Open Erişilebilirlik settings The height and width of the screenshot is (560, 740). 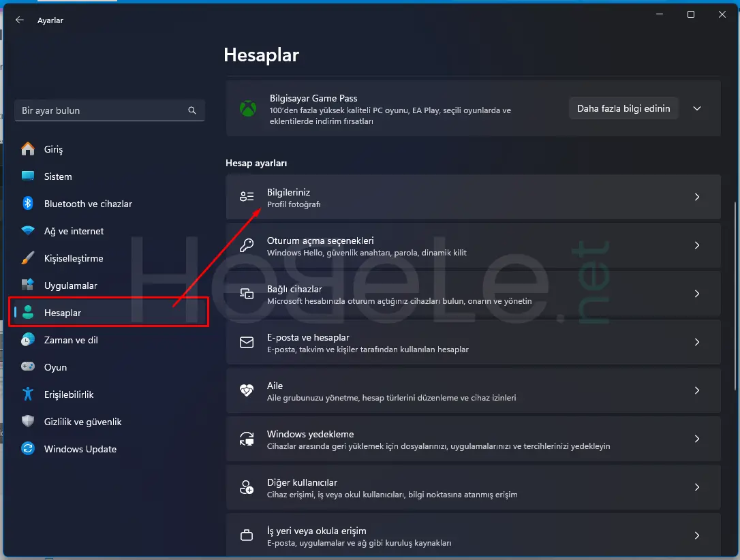pos(109,394)
